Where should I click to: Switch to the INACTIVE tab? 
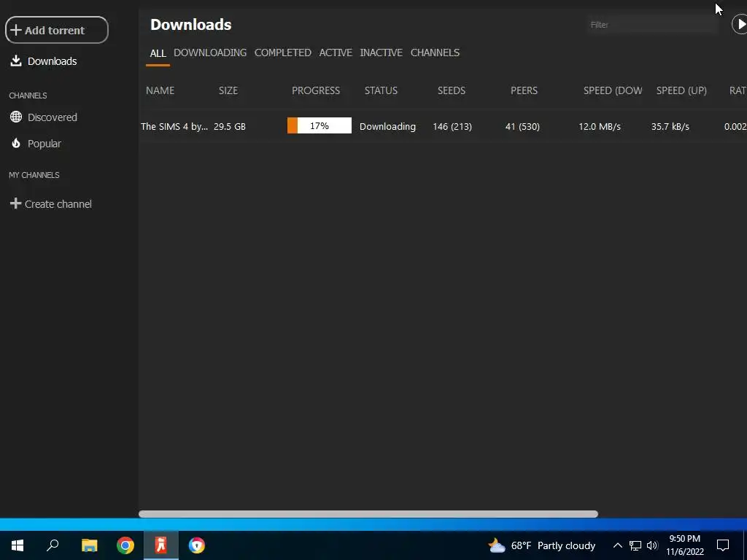tap(381, 52)
